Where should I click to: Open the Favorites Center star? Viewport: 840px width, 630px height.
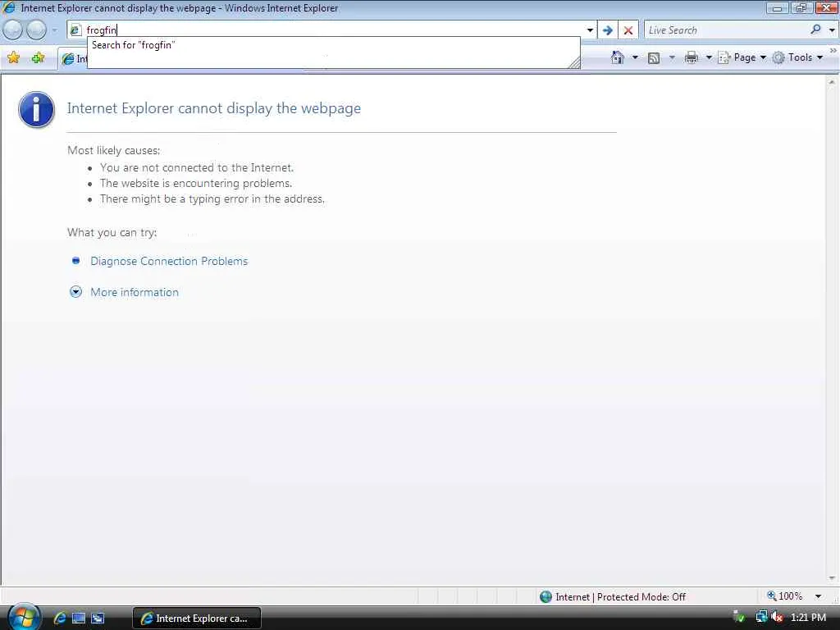click(13, 57)
